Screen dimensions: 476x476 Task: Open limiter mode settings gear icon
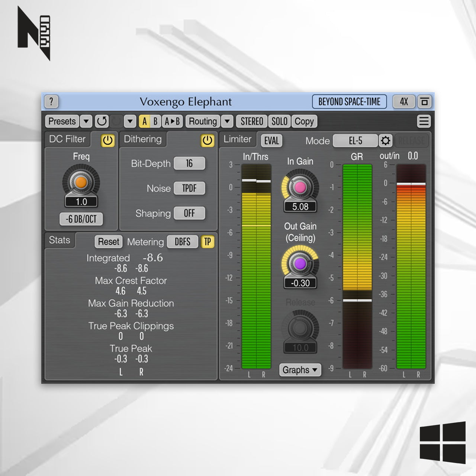(385, 141)
